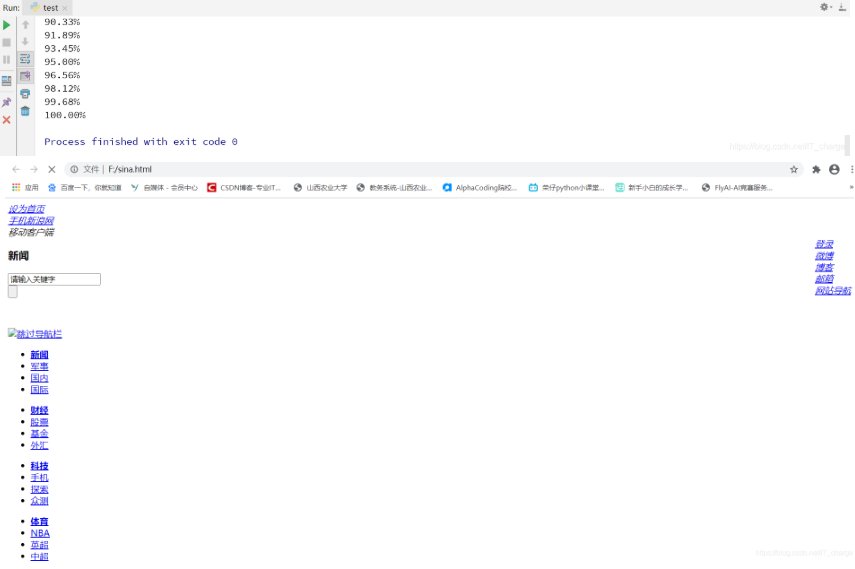Click the 邮箱 link on the right
The image size is (855, 569).
[x=824, y=279]
